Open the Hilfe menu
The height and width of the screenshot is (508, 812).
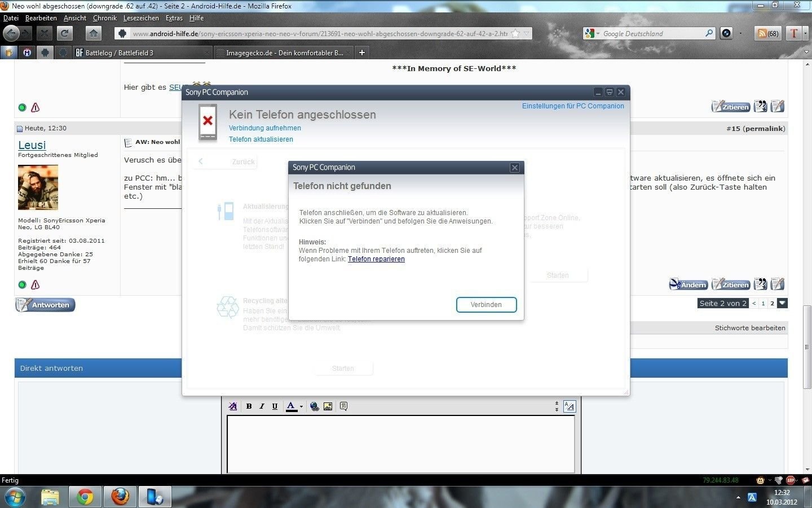tap(196, 18)
